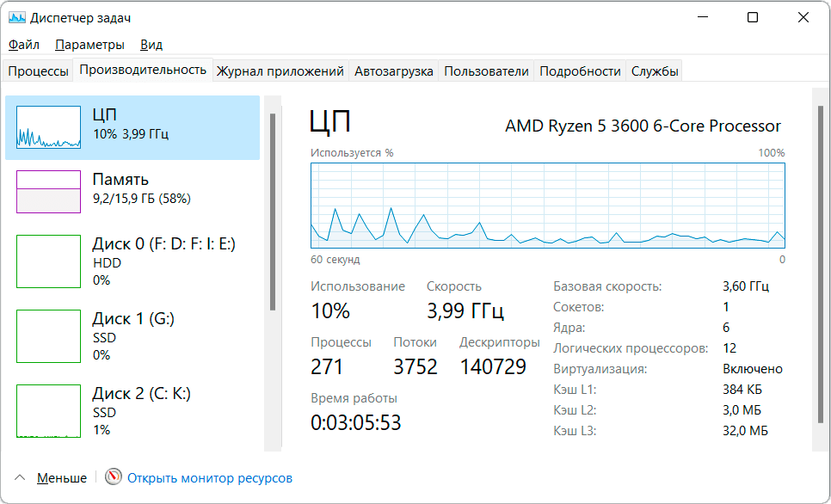Switch to Журнал приложений tab
The image size is (831, 504).
click(280, 71)
